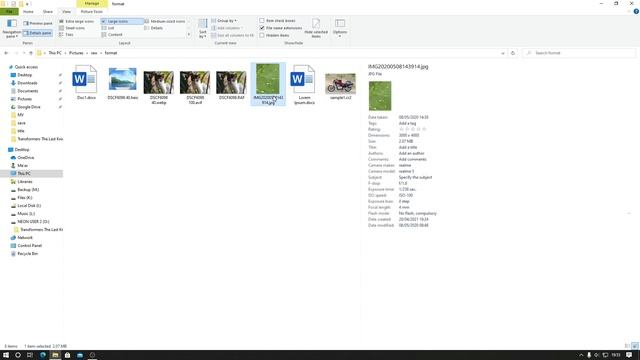Choose Extra large icons layout
The image size is (640, 360).
(x=76, y=21)
